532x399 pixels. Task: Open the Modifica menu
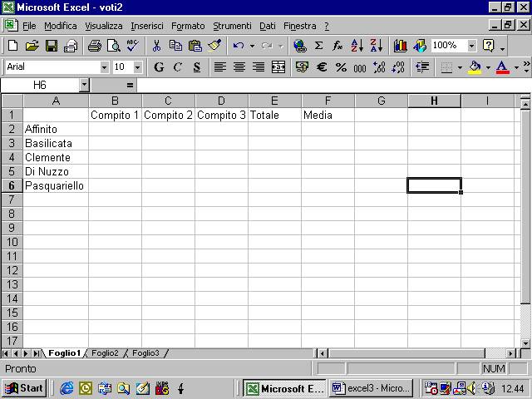(x=61, y=26)
